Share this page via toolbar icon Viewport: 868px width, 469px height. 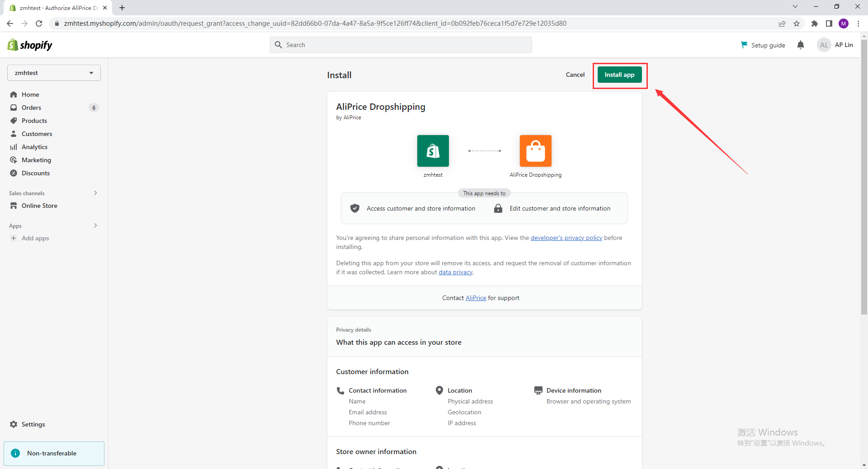[782, 23]
